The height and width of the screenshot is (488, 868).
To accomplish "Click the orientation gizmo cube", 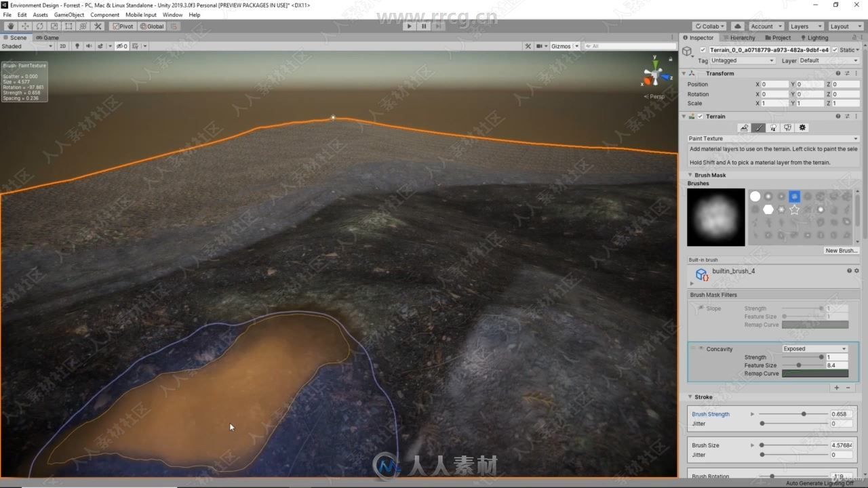I will [x=654, y=73].
